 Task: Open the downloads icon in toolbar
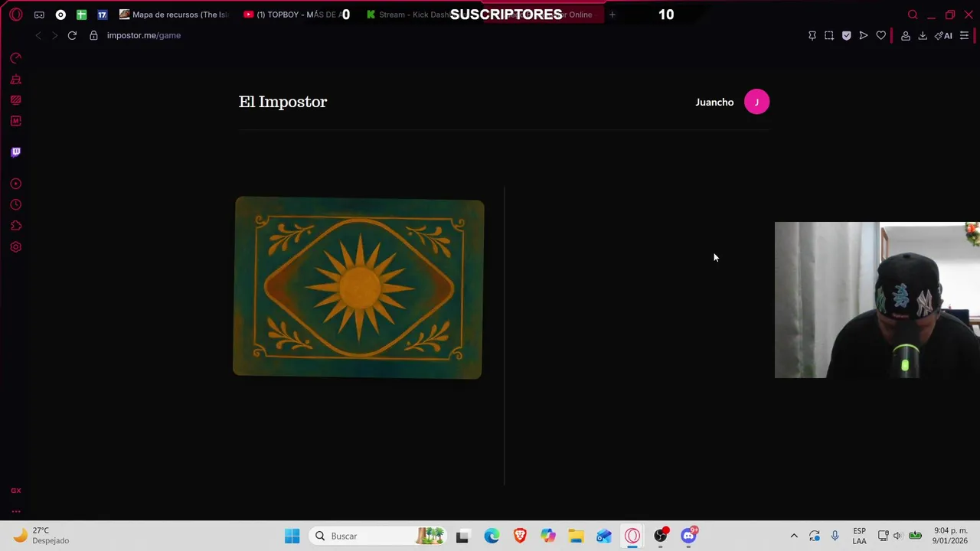click(923, 35)
